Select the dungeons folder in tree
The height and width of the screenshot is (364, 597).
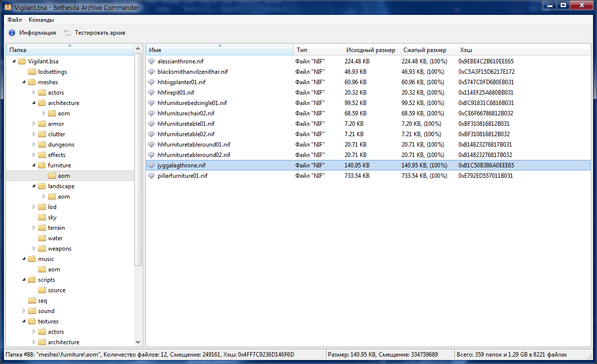click(61, 145)
